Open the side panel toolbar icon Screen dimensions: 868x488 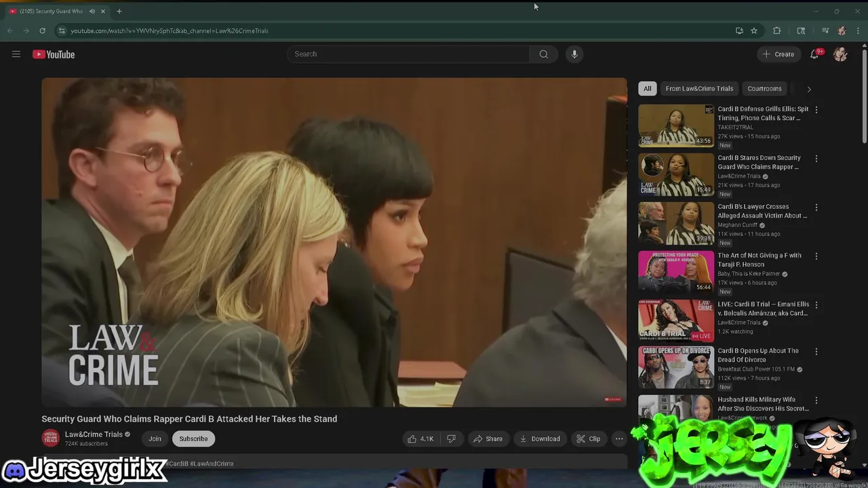(x=801, y=30)
